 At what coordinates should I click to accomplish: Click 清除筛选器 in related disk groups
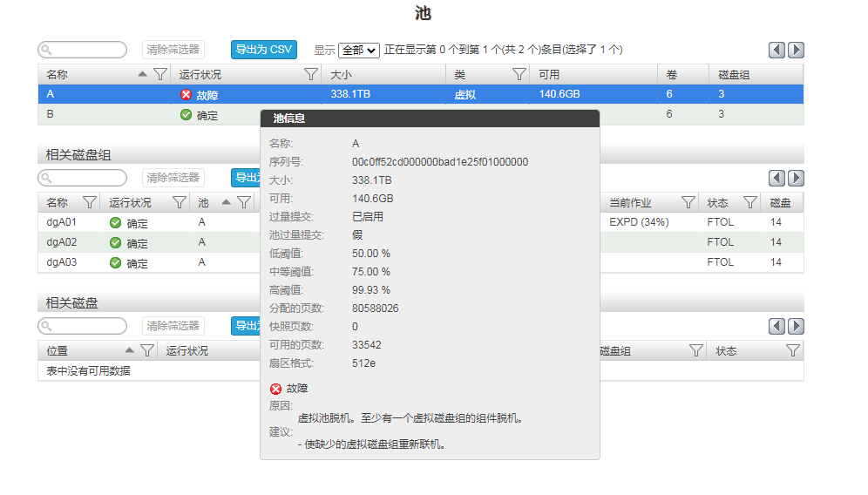173,177
